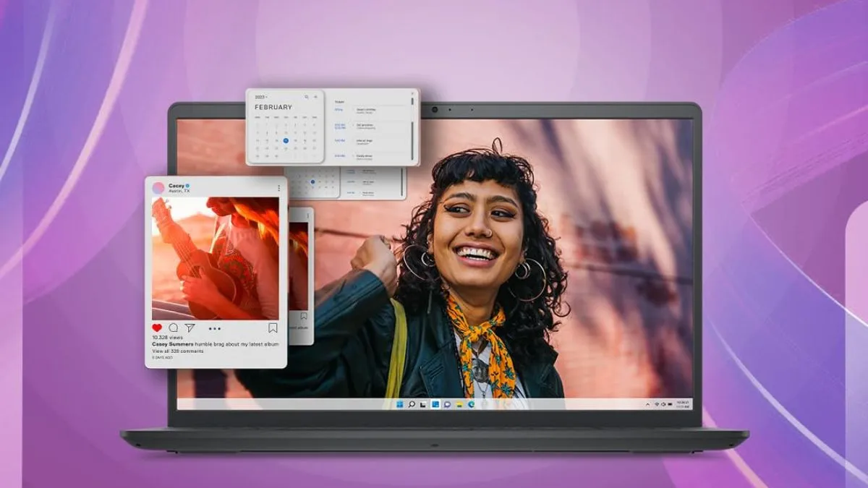Click the share paper-plane icon

[190, 328]
